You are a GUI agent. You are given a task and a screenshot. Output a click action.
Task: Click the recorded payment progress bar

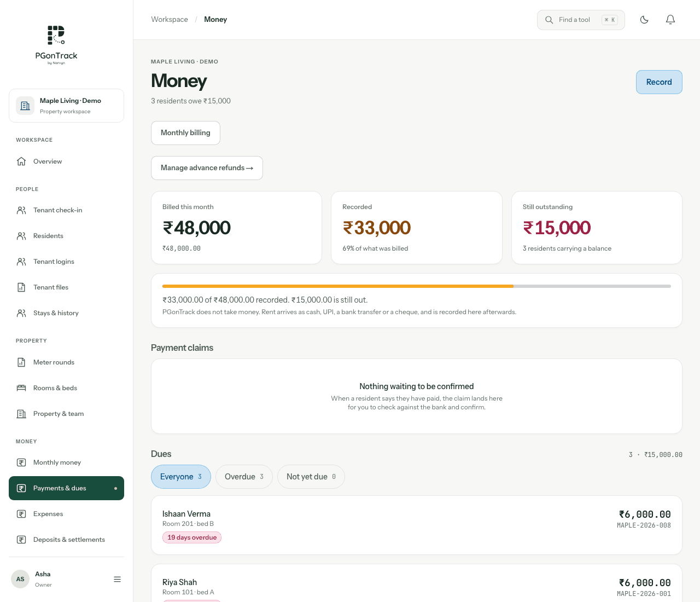(417, 286)
